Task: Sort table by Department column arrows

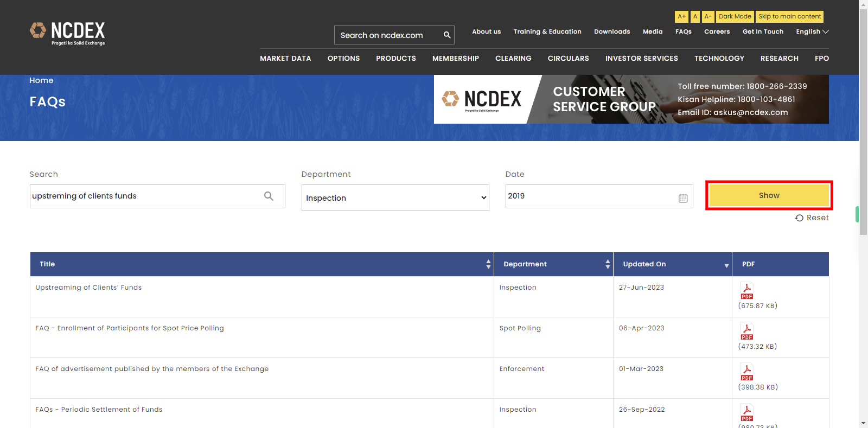Action: click(608, 264)
